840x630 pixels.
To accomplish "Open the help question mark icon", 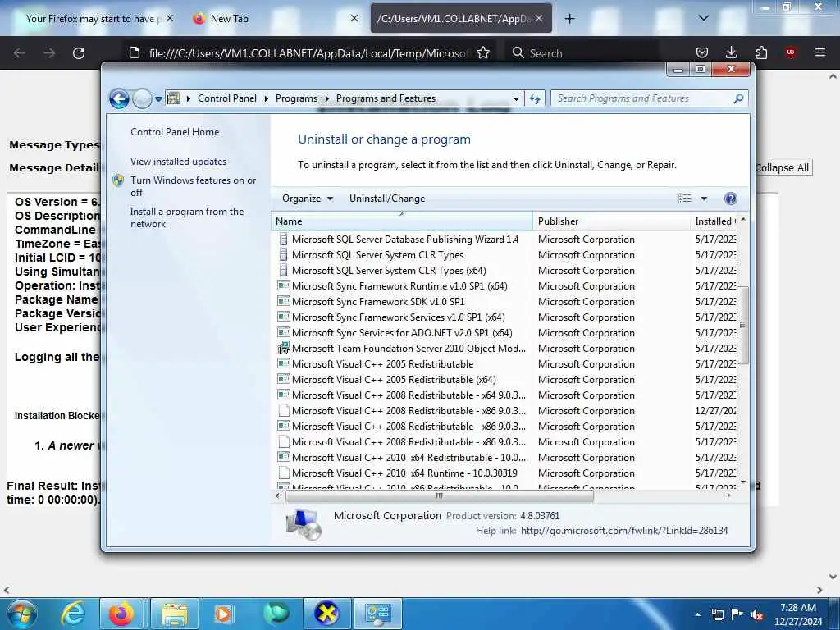I will (730, 199).
